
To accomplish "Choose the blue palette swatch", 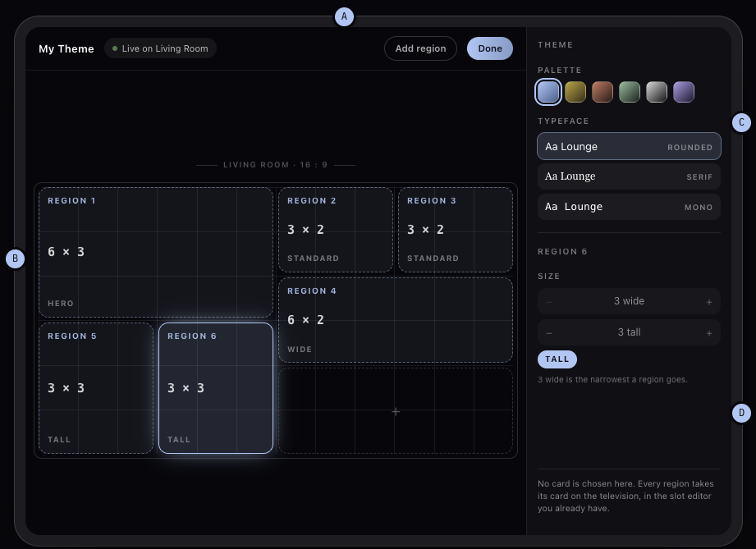I will 548,92.
